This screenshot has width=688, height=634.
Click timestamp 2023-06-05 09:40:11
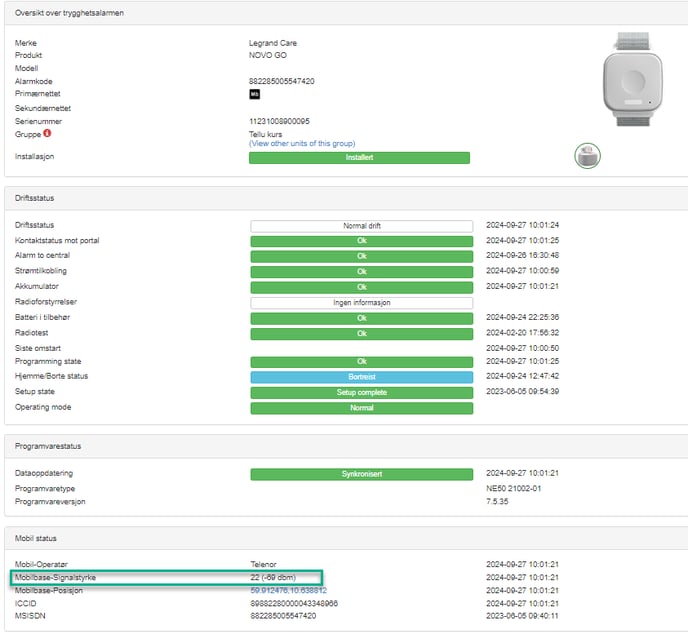point(522,616)
